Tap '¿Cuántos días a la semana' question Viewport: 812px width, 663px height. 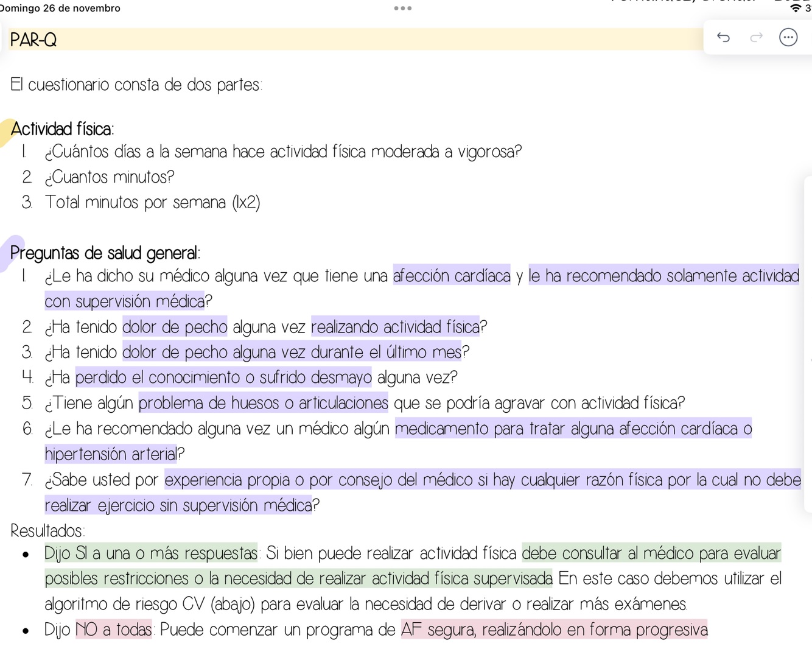coord(283,152)
